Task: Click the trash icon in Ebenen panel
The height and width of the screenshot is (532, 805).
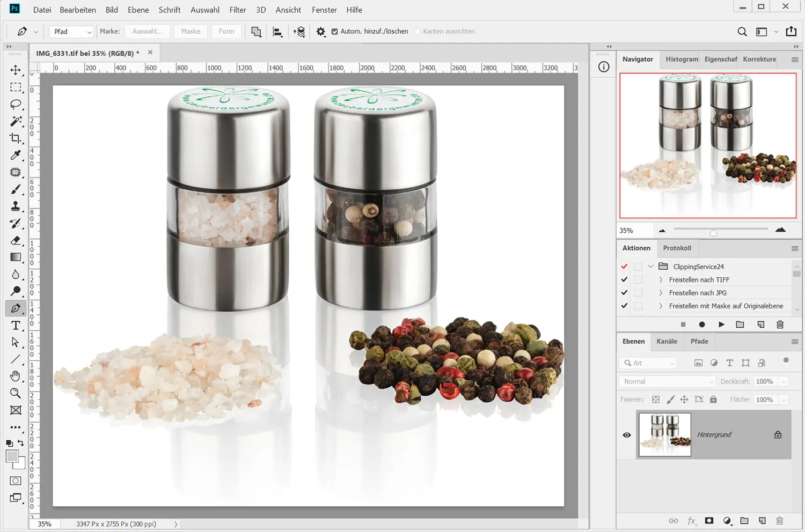Action: [780, 521]
